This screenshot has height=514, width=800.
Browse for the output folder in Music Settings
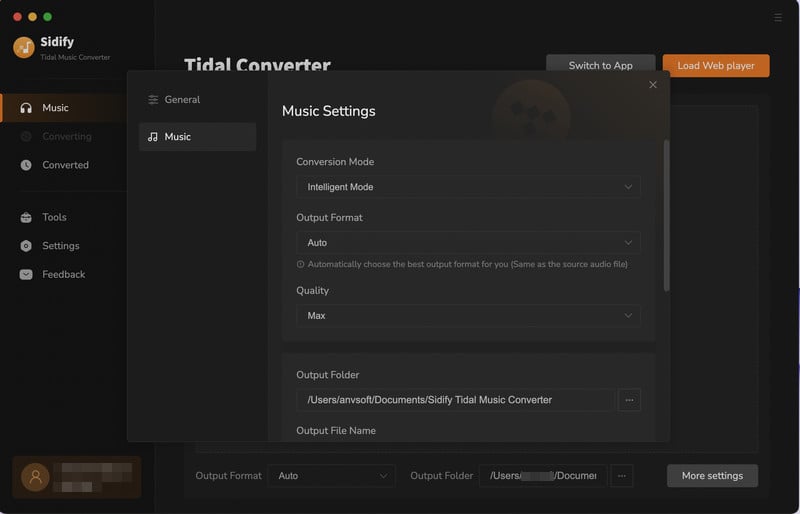629,400
